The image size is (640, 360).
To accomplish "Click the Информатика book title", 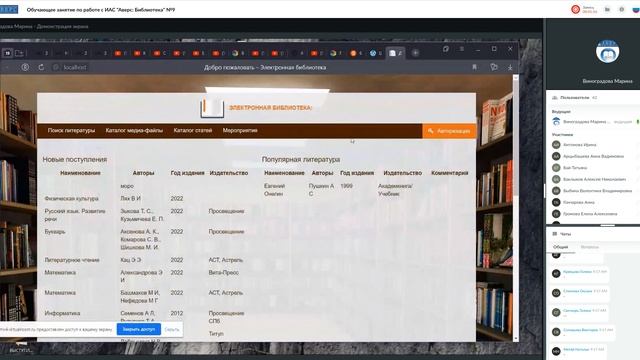I will click(x=62, y=313).
